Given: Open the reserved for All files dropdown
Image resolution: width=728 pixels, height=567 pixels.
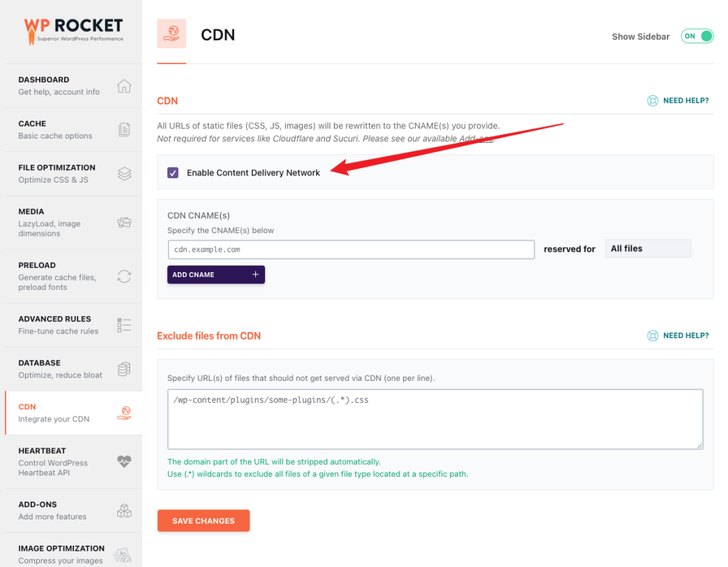Looking at the screenshot, I should tap(648, 249).
